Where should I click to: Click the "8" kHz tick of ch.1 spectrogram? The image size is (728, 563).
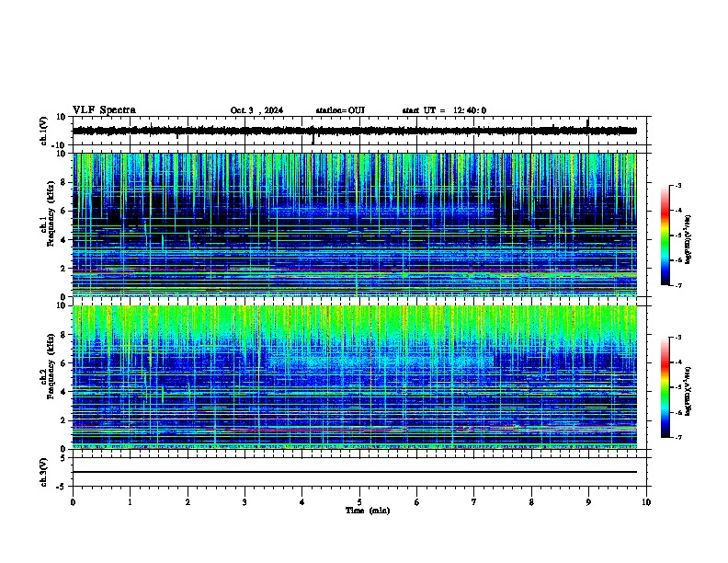[63, 182]
